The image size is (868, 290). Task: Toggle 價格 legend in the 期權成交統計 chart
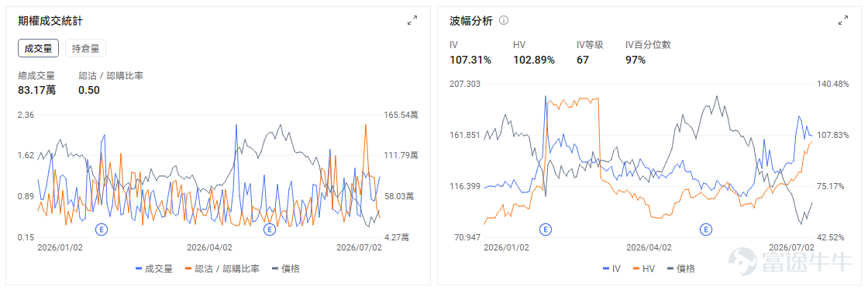pyautogui.click(x=286, y=269)
